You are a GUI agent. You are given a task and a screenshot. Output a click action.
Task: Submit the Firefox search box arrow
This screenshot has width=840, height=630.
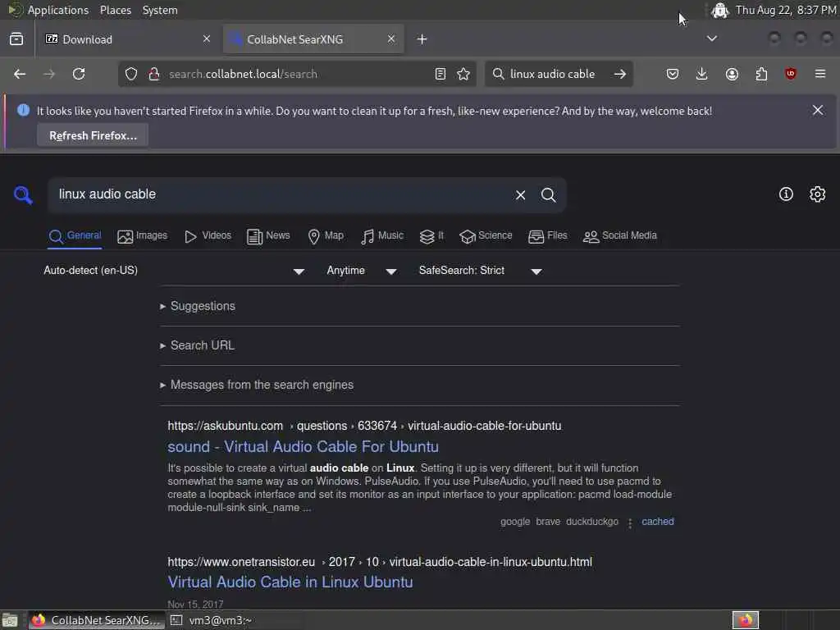pyautogui.click(x=620, y=74)
